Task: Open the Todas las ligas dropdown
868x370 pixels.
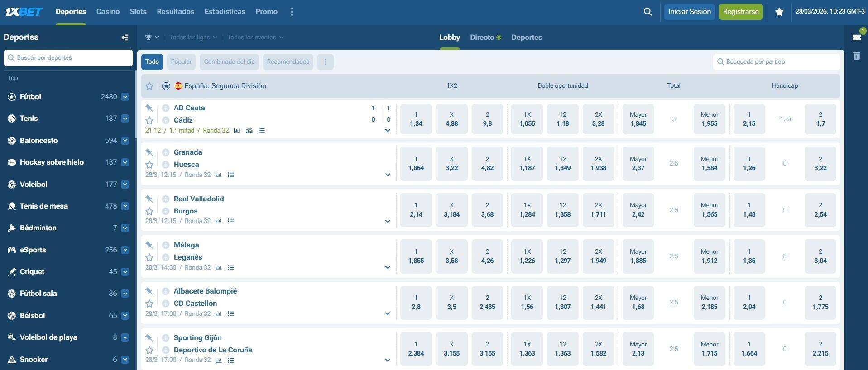Action: 193,38
